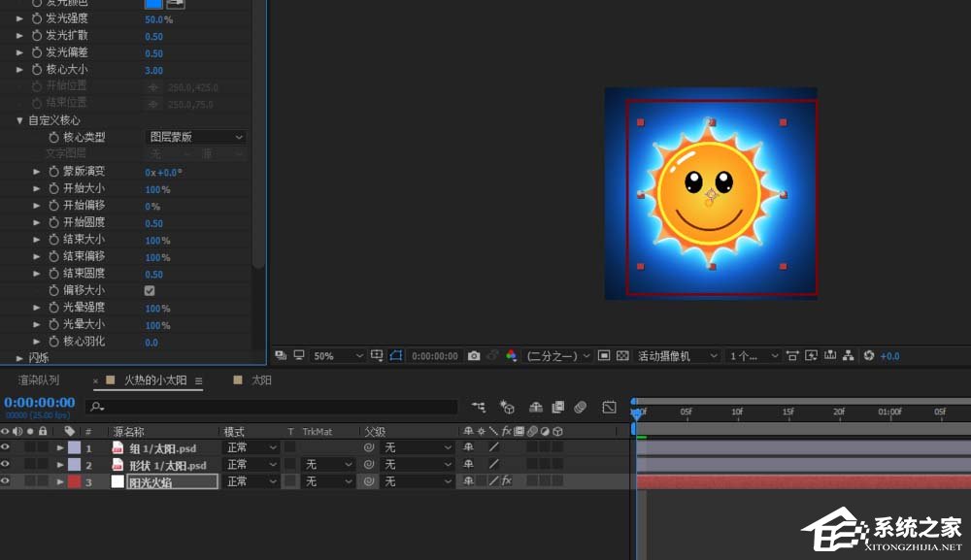Click the 0:00:00:00 timecode in timeline

pos(40,402)
